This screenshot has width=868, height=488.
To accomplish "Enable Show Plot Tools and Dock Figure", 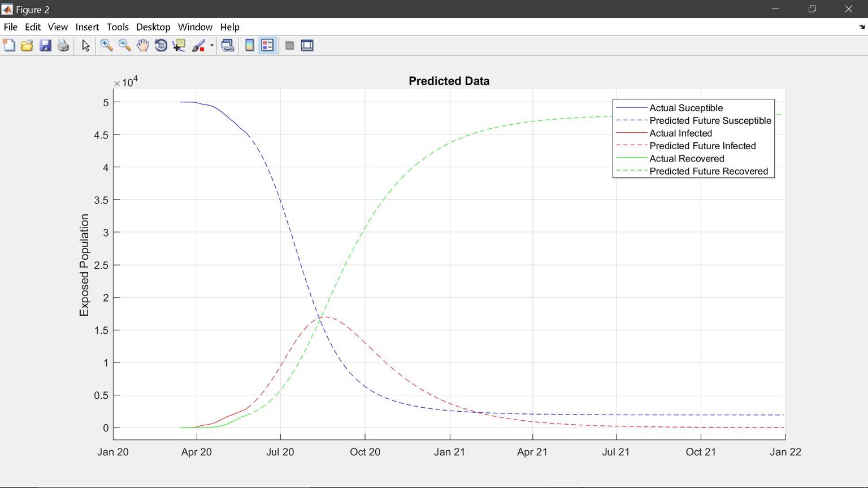I will (307, 45).
